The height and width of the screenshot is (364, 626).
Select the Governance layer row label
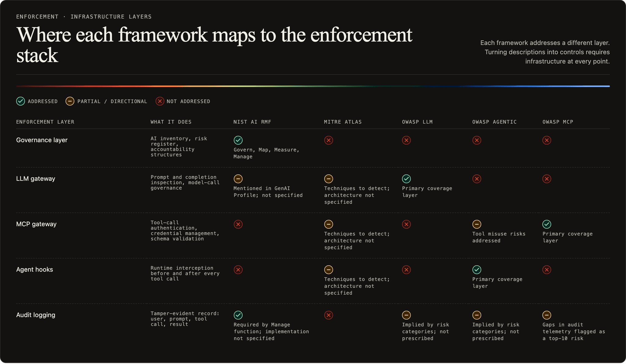point(42,140)
